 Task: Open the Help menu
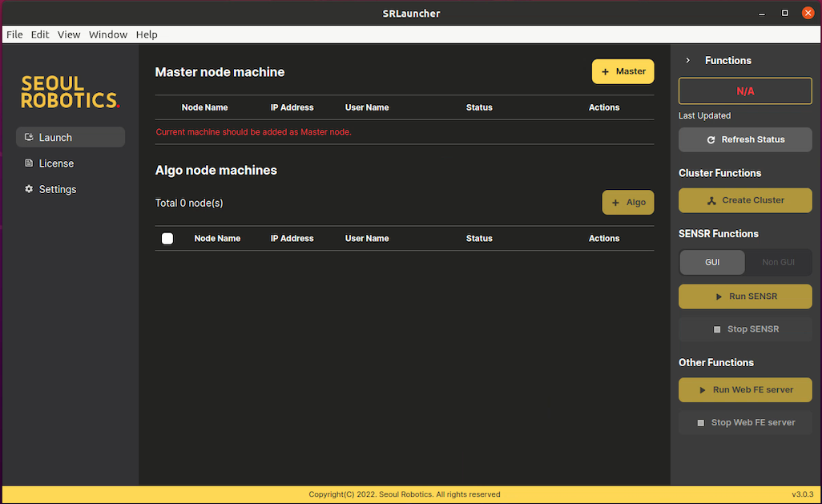tap(147, 34)
